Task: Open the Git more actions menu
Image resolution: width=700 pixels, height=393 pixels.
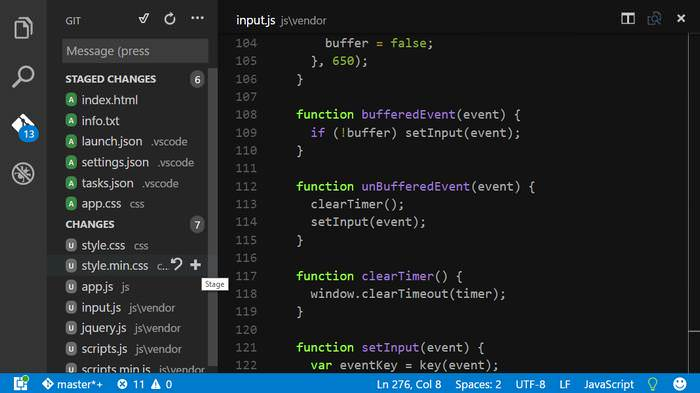Action: coord(197,18)
